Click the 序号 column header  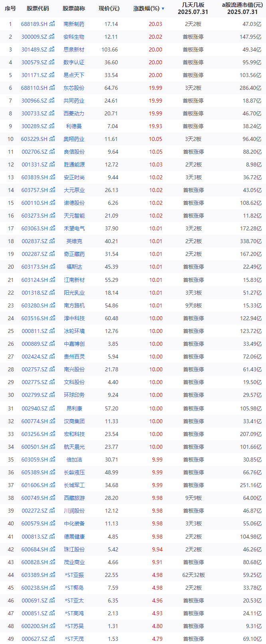pyautogui.click(x=10, y=8)
